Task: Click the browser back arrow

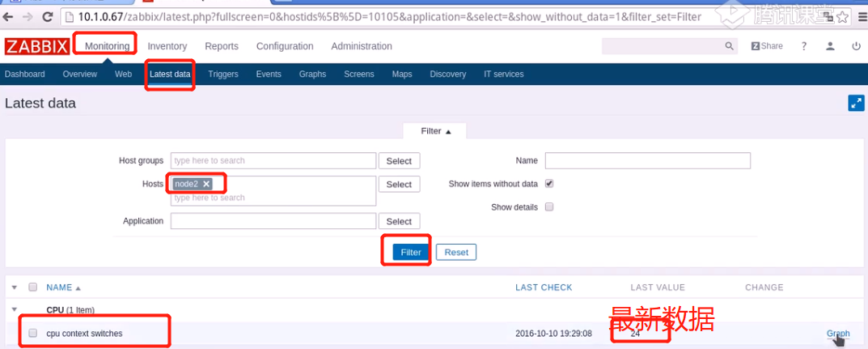Action: (10, 17)
